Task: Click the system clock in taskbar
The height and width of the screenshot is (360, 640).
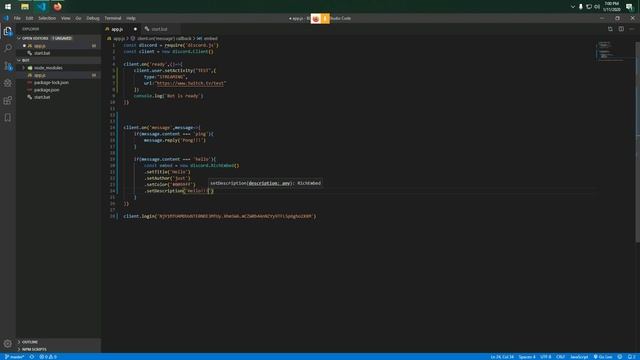Action: click(x=612, y=7)
